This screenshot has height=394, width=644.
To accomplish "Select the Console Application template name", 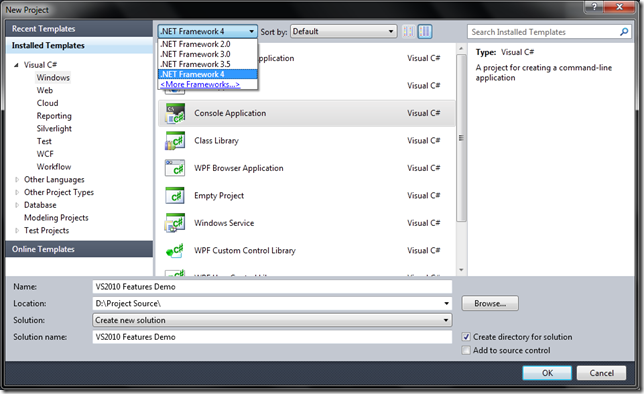I will click(x=230, y=113).
